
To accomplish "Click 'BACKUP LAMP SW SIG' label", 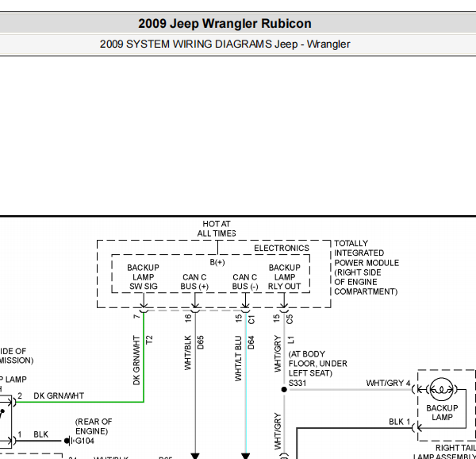I will point(144,277).
